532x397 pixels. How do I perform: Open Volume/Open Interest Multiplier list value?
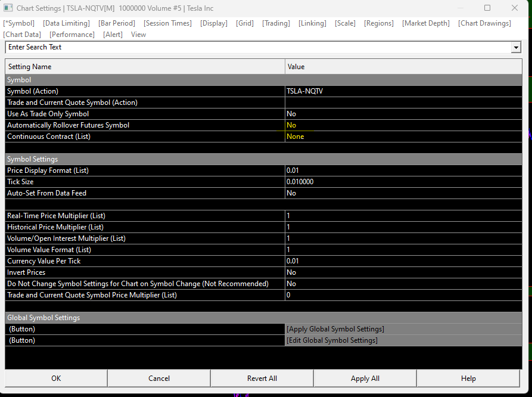pos(403,238)
